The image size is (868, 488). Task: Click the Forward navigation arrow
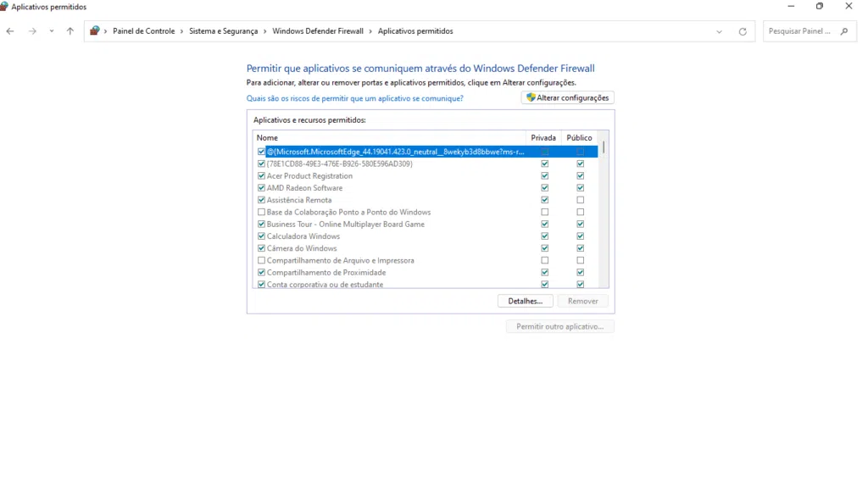coord(32,31)
